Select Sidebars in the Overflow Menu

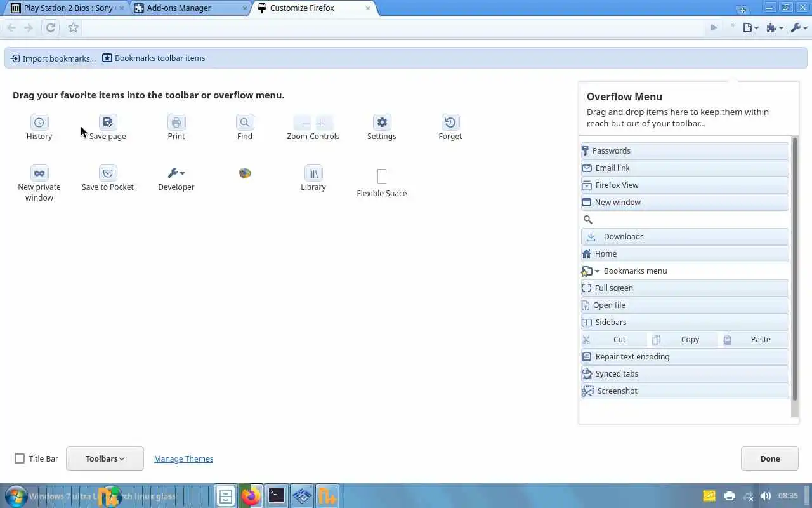coord(684,322)
